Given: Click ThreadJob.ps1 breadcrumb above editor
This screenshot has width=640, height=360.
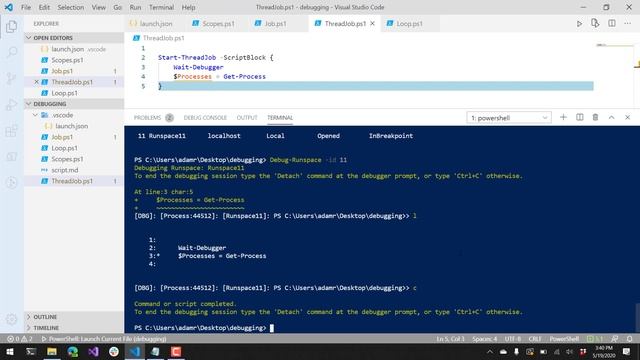Looking at the screenshot, I should (163, 38).
